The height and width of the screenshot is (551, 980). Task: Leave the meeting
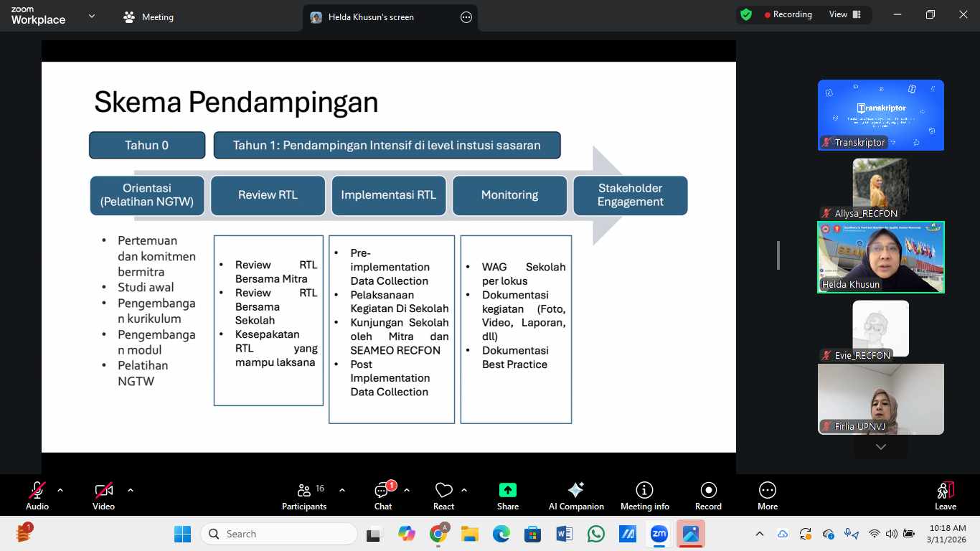pyautogui.click(x=945, y=496)
